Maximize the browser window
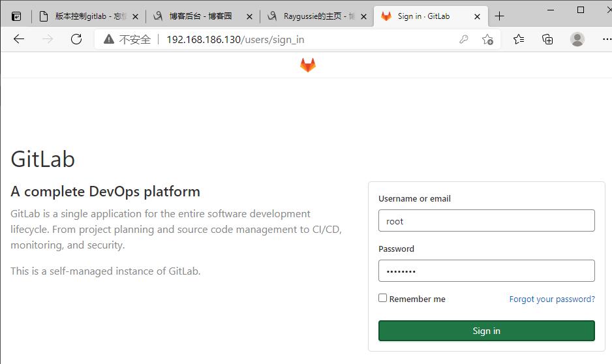 point(581,10)
